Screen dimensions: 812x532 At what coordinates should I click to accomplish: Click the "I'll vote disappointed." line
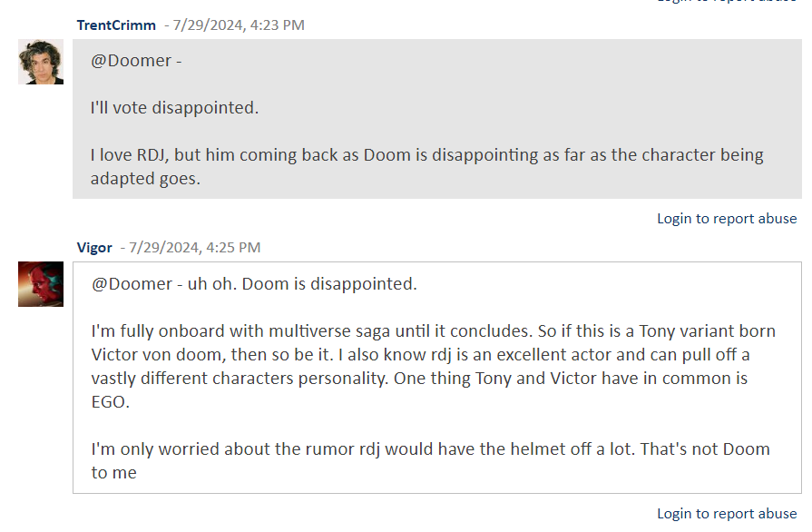(174, 107)
